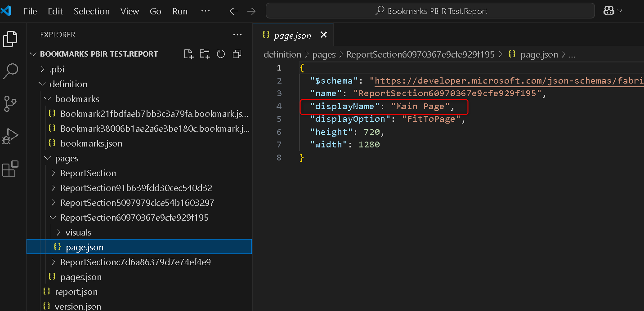Expand the .pbi folder

tap(57, 69)
